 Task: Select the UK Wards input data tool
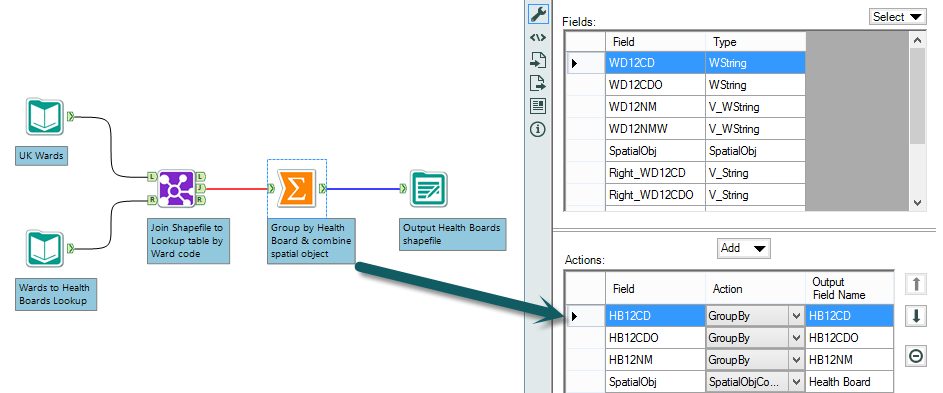(x=45, y=116)
